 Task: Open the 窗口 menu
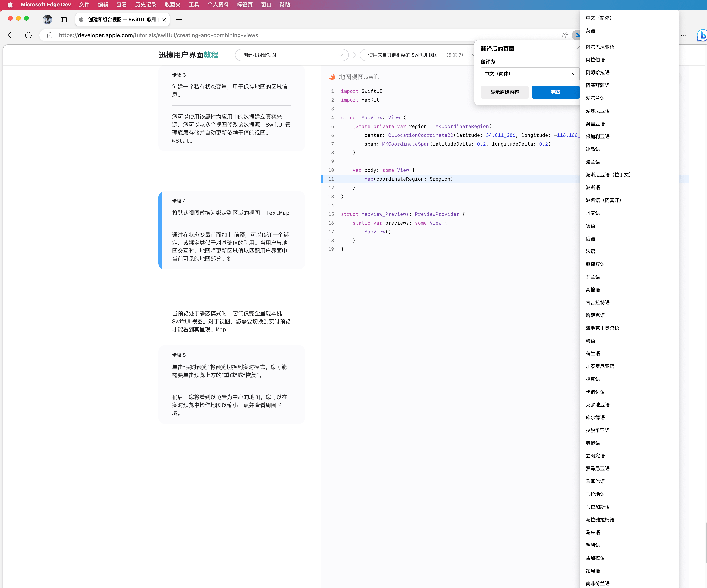(x=266, y=5)
